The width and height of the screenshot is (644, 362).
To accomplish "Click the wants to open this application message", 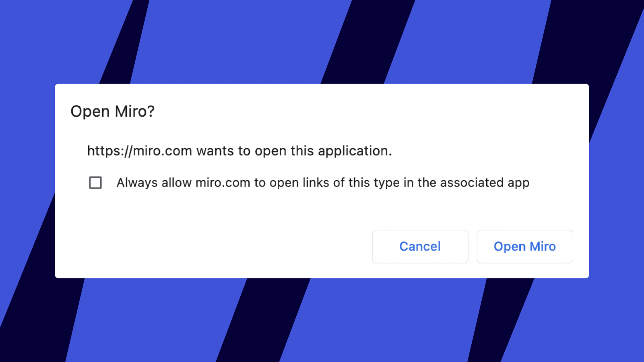I will coord(239,151).
